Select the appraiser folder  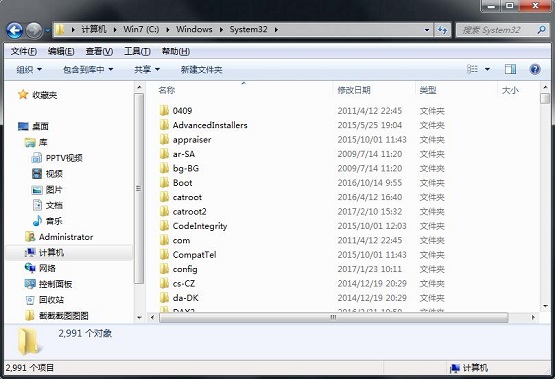click(192, 139)
